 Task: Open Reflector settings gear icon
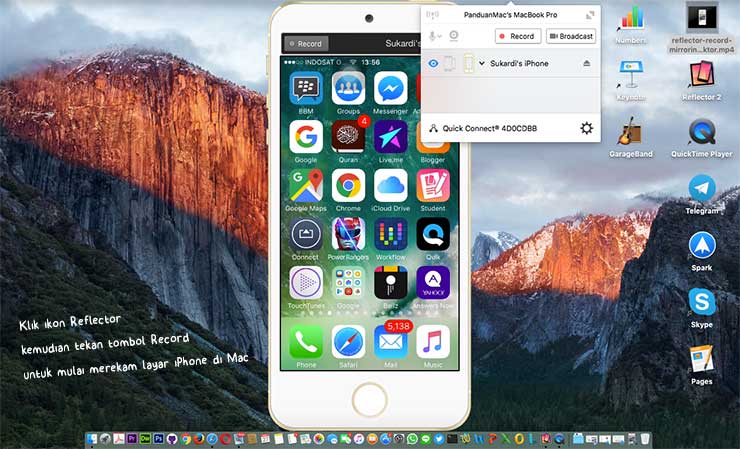pyautogui.click(x=586, y=128)
